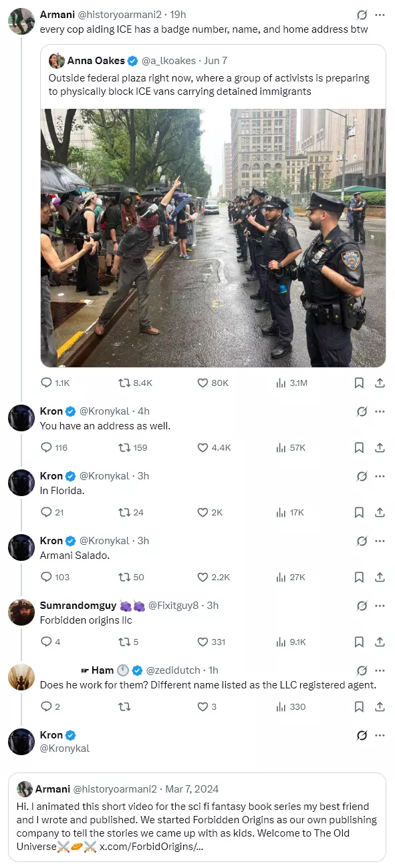Reply to Kron's "Armani Salado." tweet
Image resolution: width=395 pixels, height=868 pixels.
pos(46,577)
